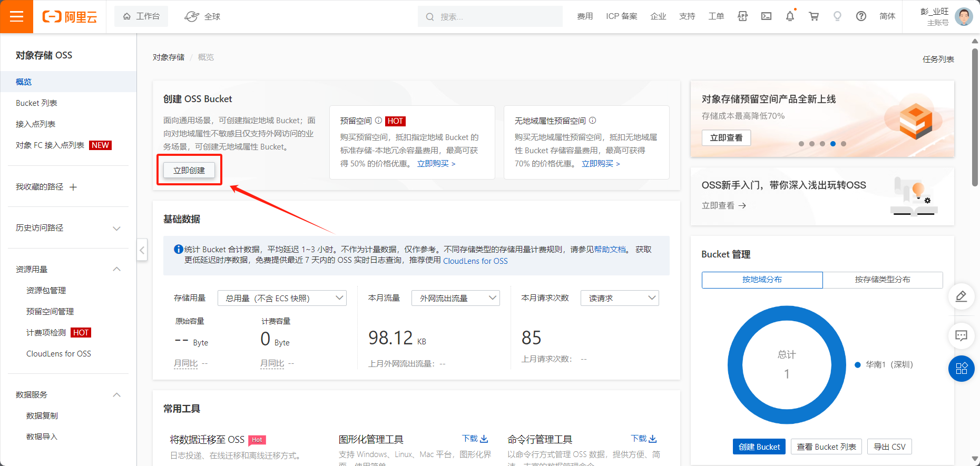
Task: Click the page vertical scrollbar
Action: [975, 117]
